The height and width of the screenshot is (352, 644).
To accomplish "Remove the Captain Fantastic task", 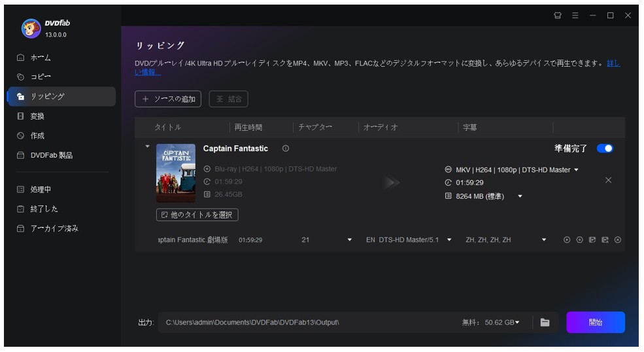I will tap(608, 181).
